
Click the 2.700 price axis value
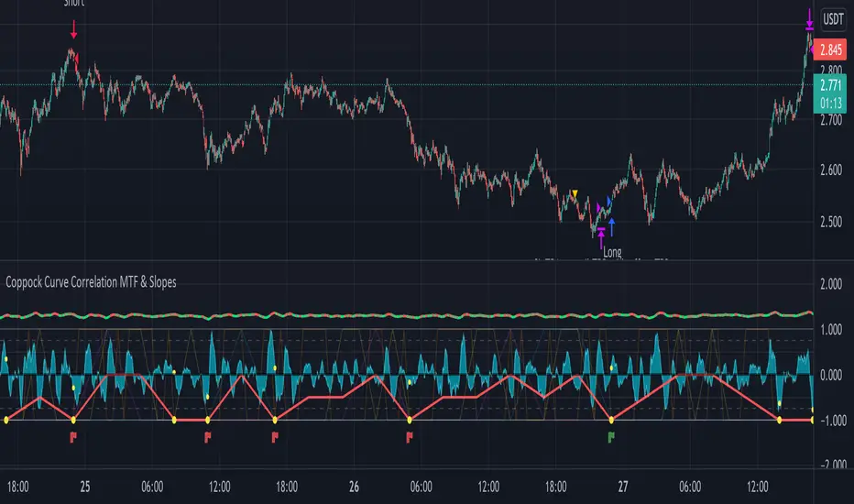[x=831, y=120]
